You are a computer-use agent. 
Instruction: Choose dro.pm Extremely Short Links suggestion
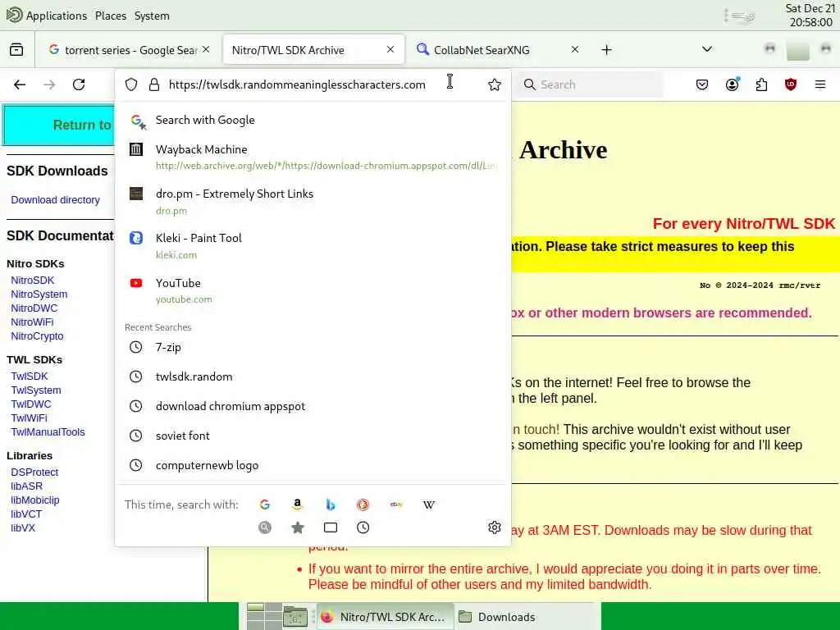pyautogui.click(x=313, y=202)
